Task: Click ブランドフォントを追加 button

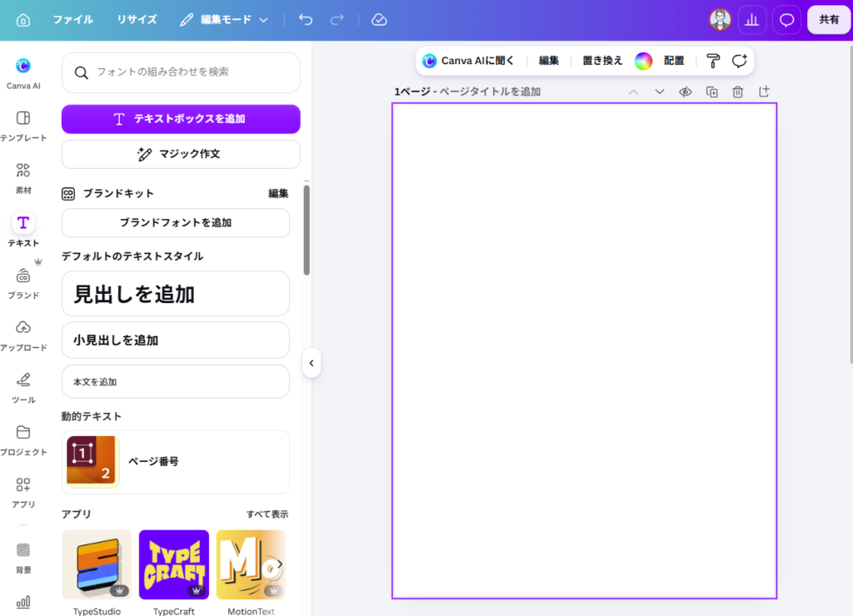Action: pyautogui.click(x=175, y=222)
